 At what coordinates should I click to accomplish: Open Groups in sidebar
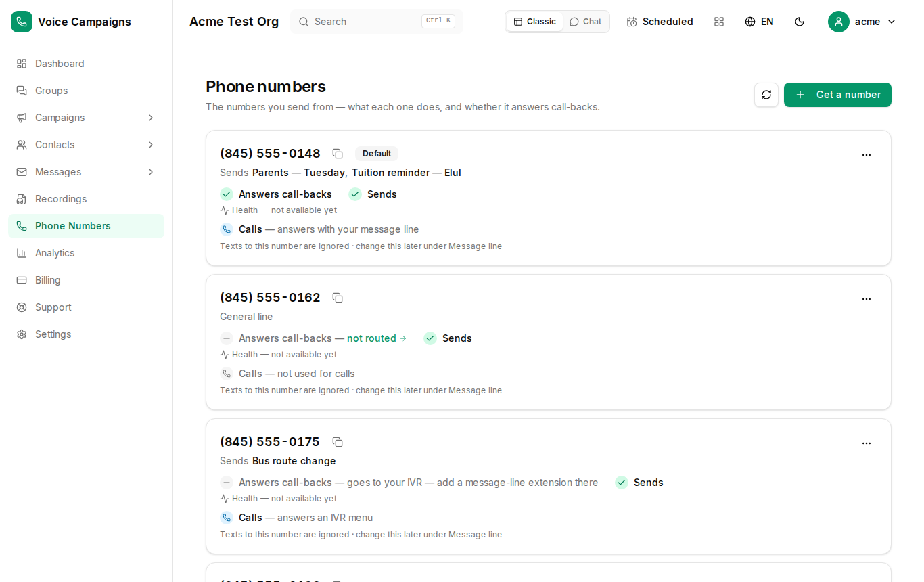click(x=86, y=91)
